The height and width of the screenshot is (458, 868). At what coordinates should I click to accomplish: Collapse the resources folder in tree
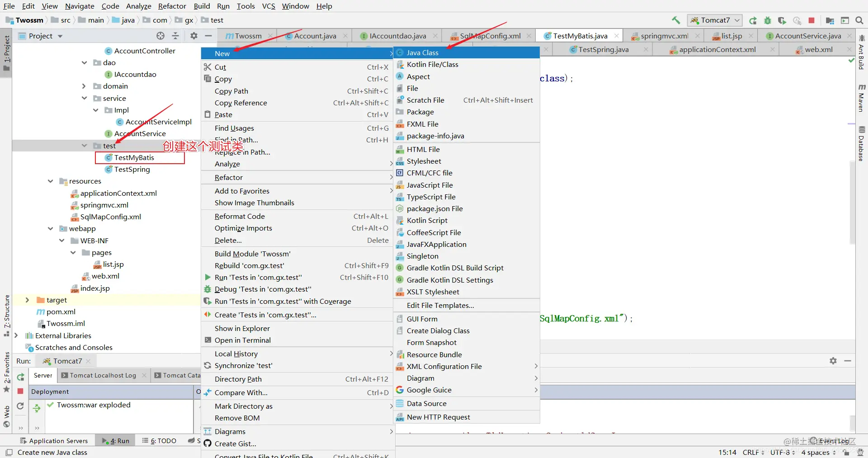(50, 181)
